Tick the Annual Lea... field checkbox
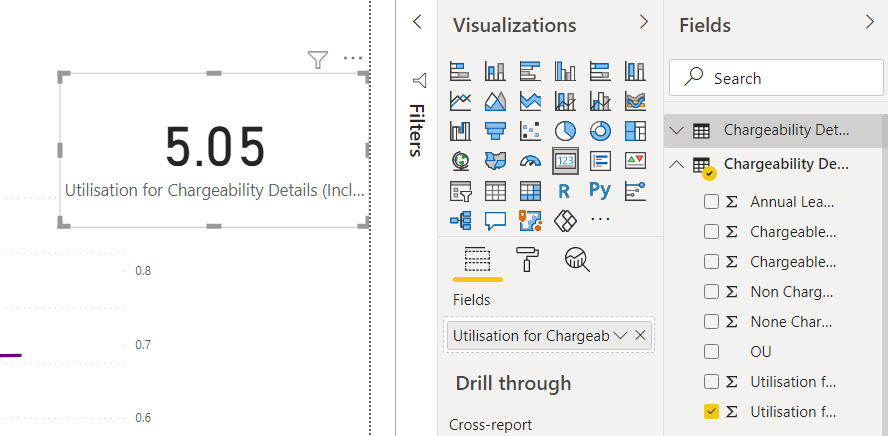The width and height of the screenshot is (888, 436). (711, 202)
